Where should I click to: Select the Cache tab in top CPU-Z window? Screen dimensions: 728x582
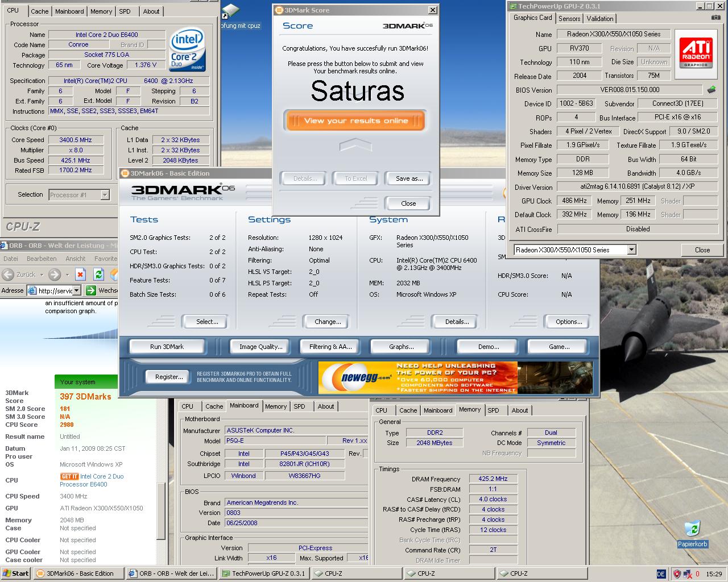click(39, 11)
